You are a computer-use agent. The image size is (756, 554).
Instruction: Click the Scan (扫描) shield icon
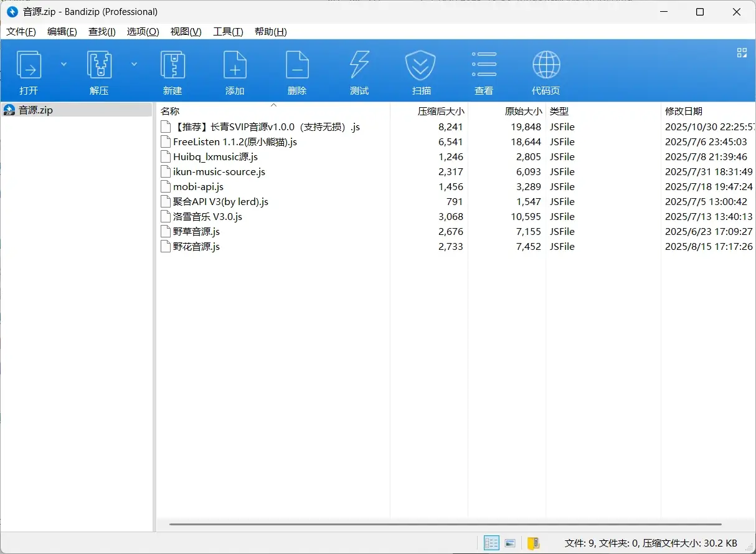[420, 65]
